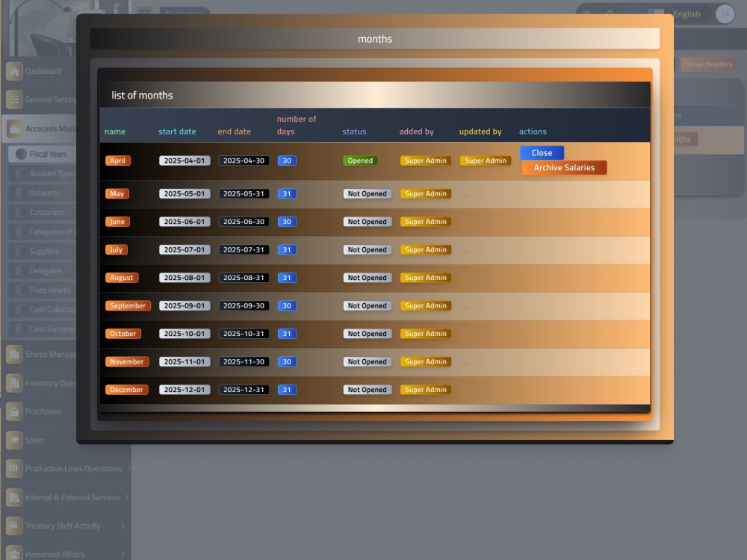Select Customers sidebar item
The height and width of the screenshot is (560, 747).
43,212
